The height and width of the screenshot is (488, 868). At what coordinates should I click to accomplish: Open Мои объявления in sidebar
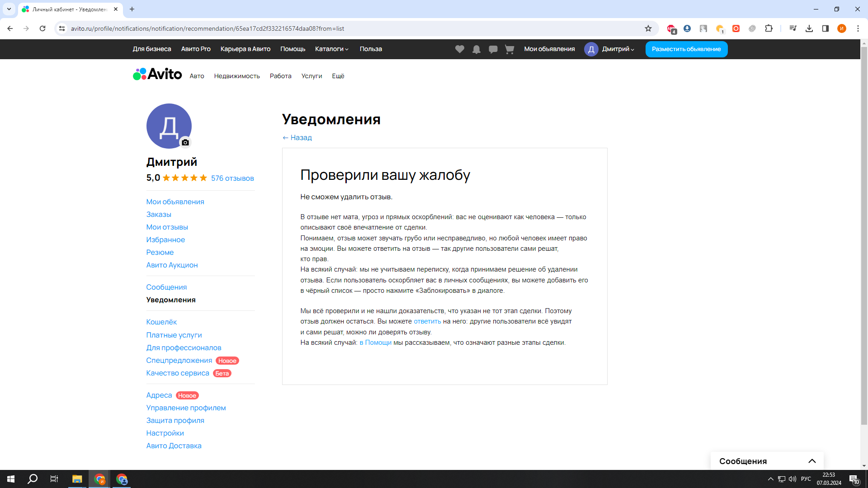pos(175,202)
